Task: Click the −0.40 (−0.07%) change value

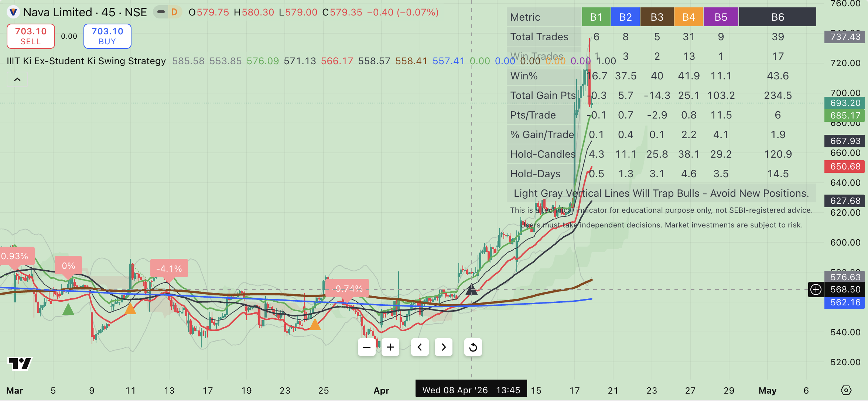Action: (403, 12)
